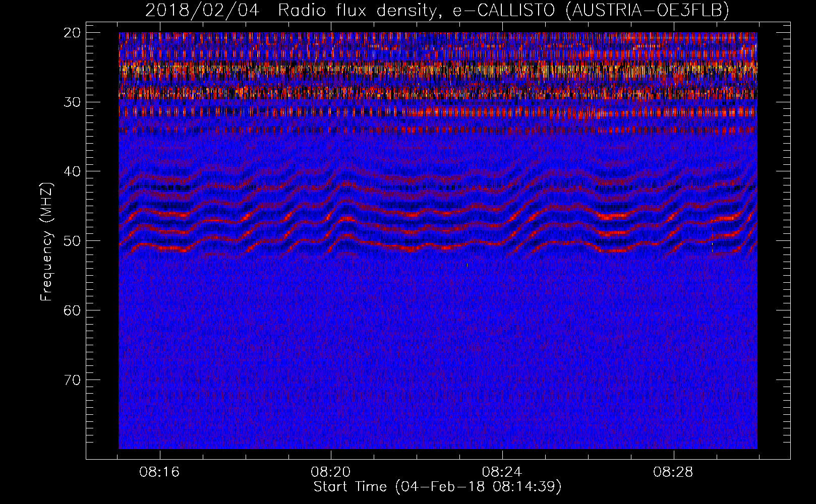Click the 'Start Time (04-Feb-18 08:14:39)' label
This screenshot has height=504, width=816.
(437, 487)
